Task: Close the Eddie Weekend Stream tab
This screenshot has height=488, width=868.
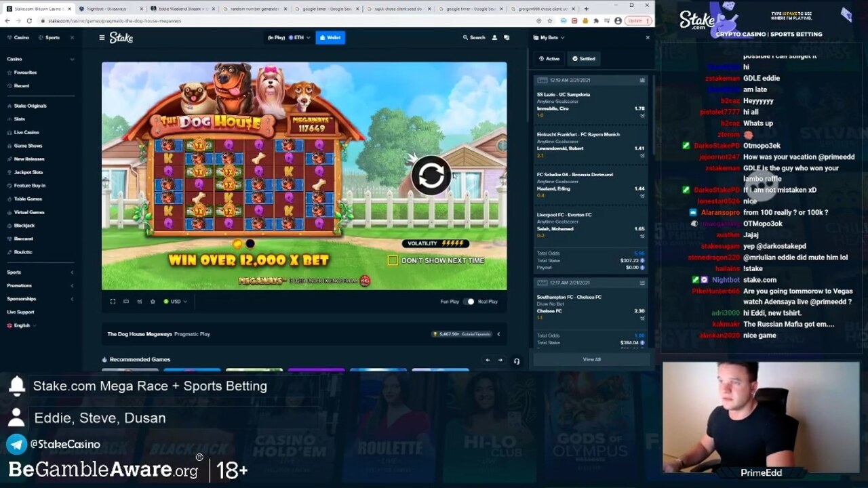Action: coord(214,9)
